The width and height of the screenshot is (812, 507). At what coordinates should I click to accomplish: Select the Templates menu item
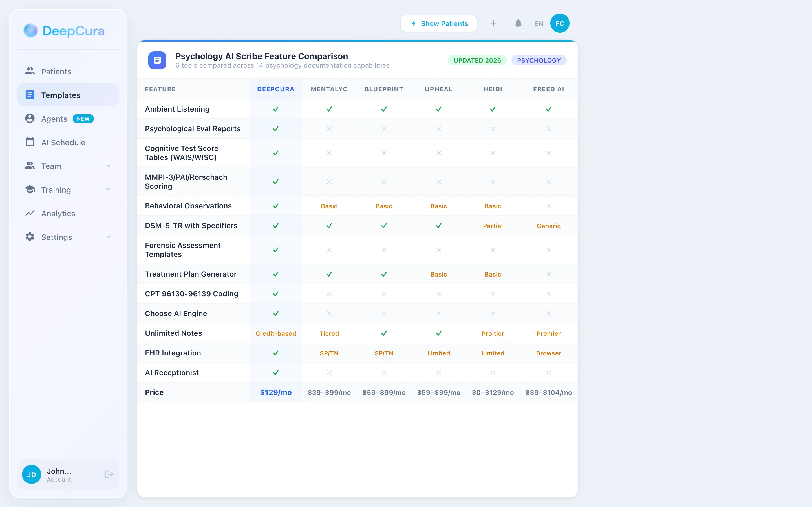click(x=61, y=95)
